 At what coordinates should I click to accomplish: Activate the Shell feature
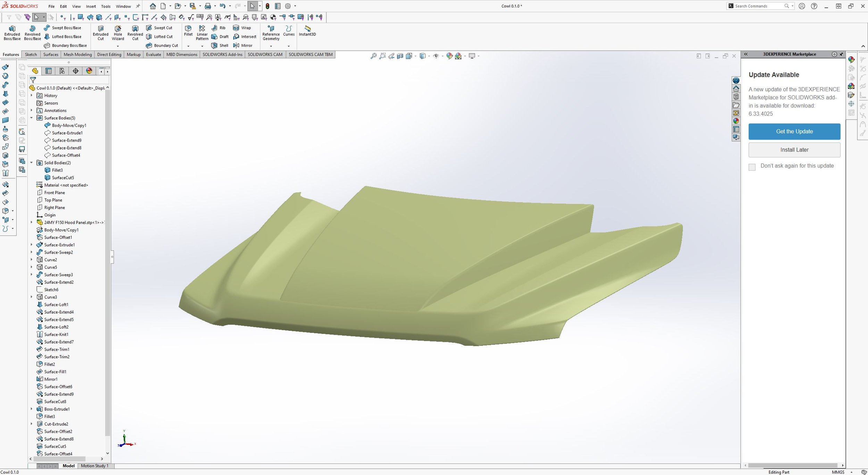220,46
